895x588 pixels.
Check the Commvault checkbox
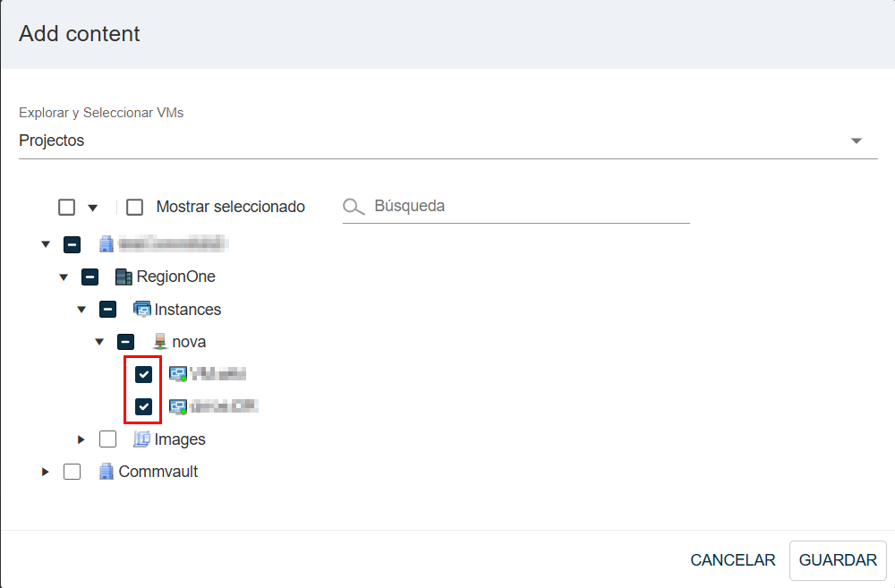point(72,472)
